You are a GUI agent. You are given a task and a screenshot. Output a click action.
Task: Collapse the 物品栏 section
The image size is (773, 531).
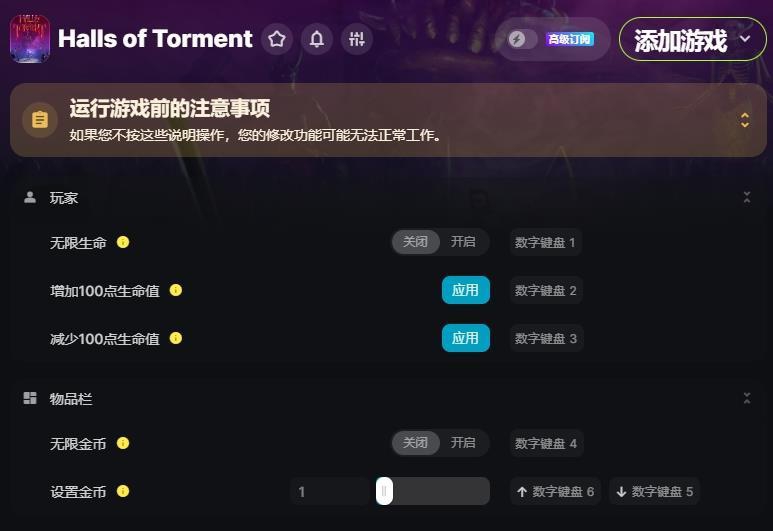[x=747, y=398]
